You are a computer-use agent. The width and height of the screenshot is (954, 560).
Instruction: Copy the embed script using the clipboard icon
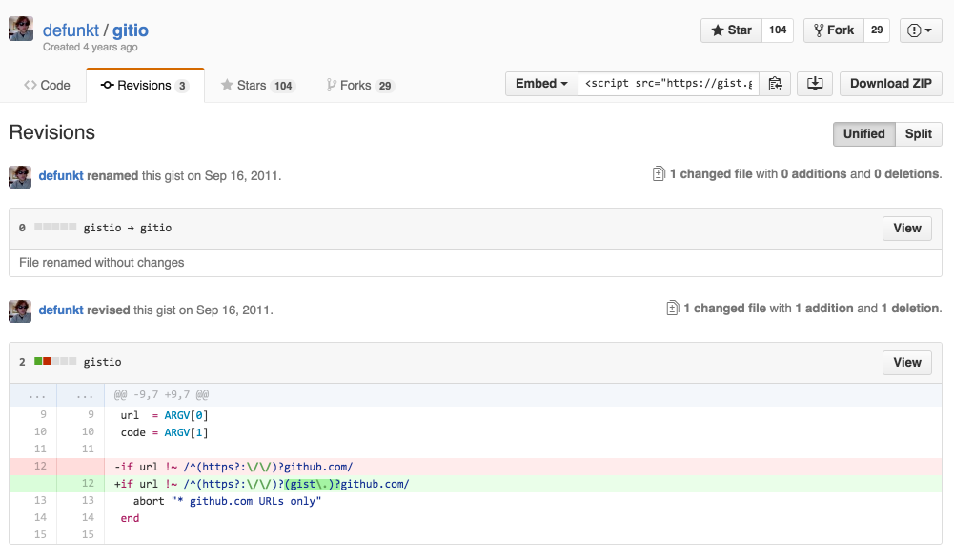point(775,84)
